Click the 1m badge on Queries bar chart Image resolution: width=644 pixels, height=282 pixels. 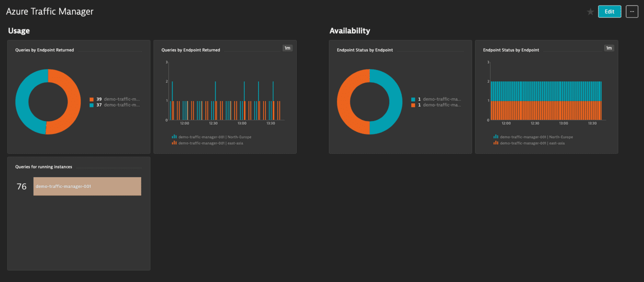(287, 48)
